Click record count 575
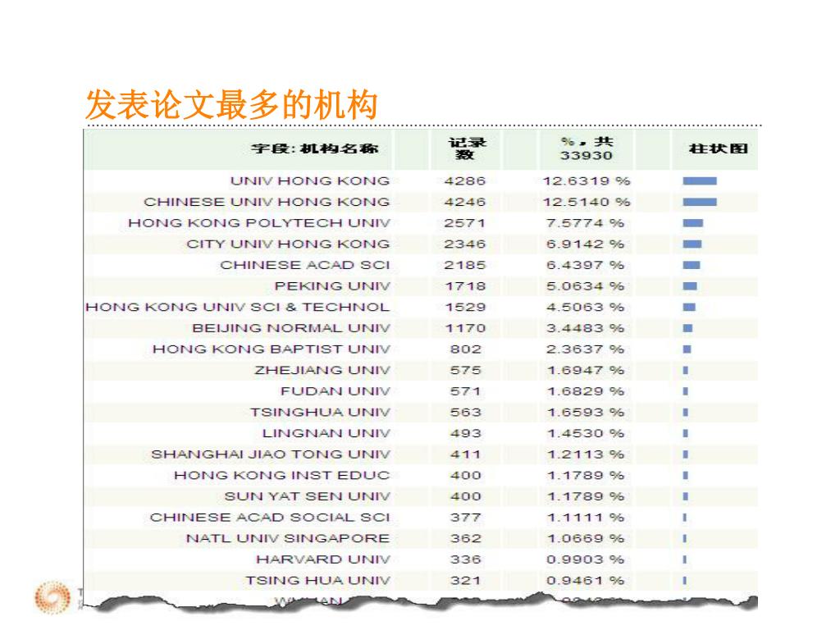This screenshot has height=630, width=840. [466, 370]
